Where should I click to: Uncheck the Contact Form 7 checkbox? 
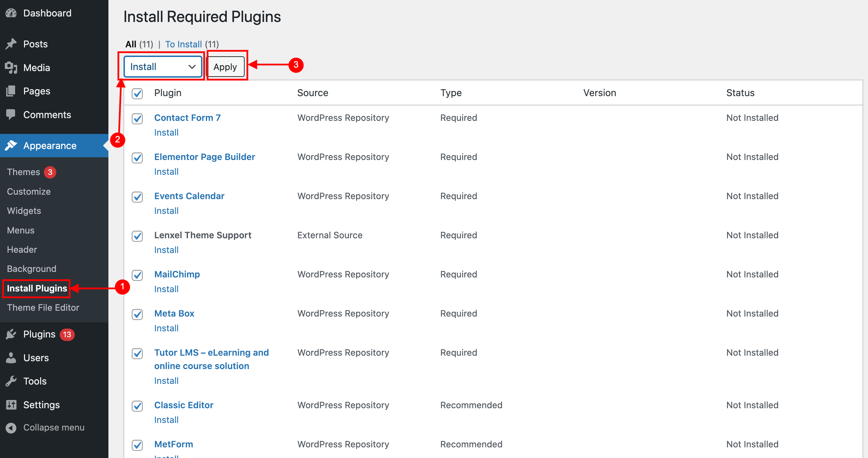137,119
